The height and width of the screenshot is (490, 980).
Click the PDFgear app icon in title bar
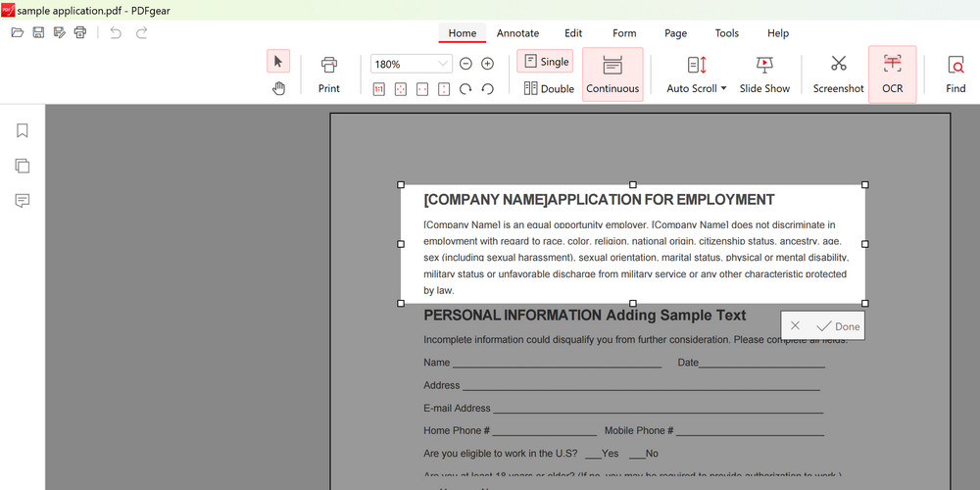8,10
